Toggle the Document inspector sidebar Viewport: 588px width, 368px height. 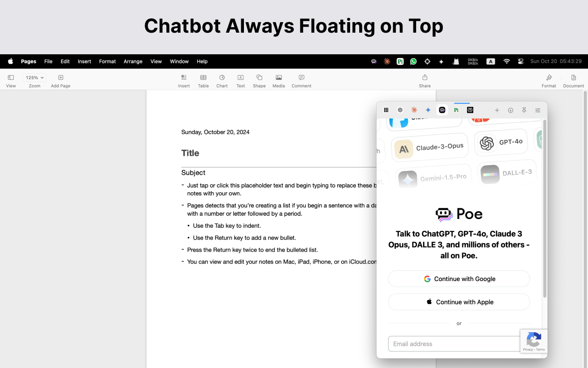573,80
